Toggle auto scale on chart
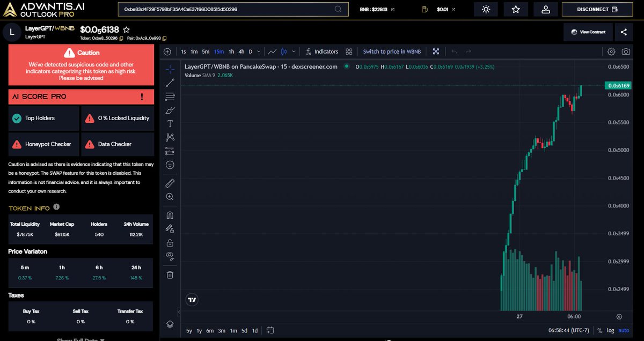 click(624, 330)
